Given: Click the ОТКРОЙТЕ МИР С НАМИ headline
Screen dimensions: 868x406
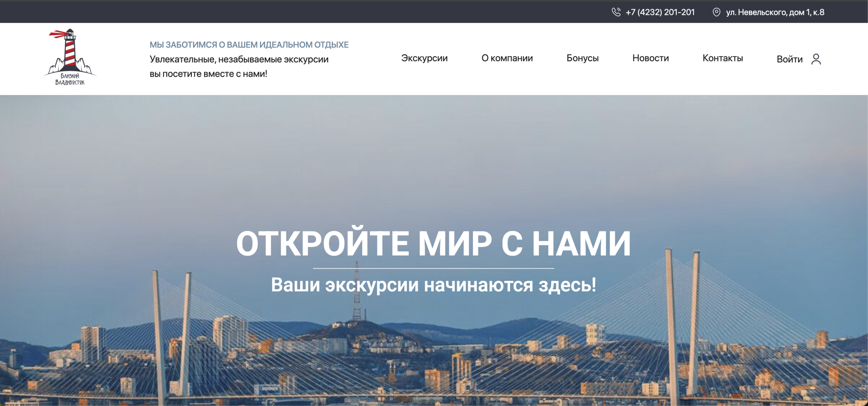Looking at the screenshot, I should (433, 244).
